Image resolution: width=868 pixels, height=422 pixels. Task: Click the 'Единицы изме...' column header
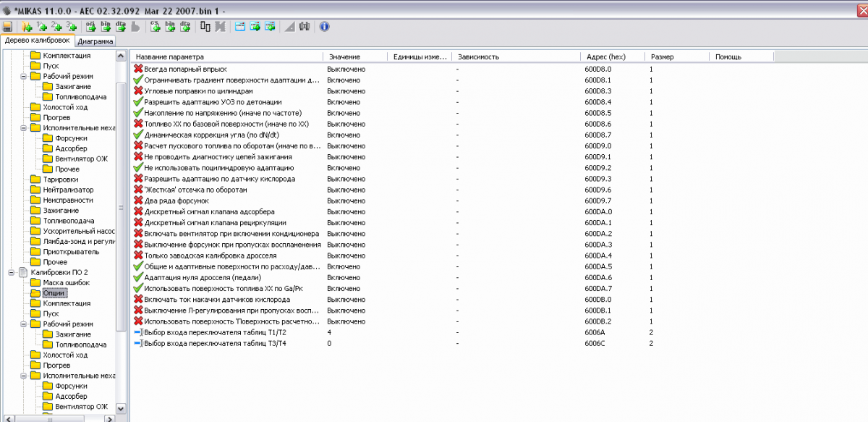click(420, 56)
